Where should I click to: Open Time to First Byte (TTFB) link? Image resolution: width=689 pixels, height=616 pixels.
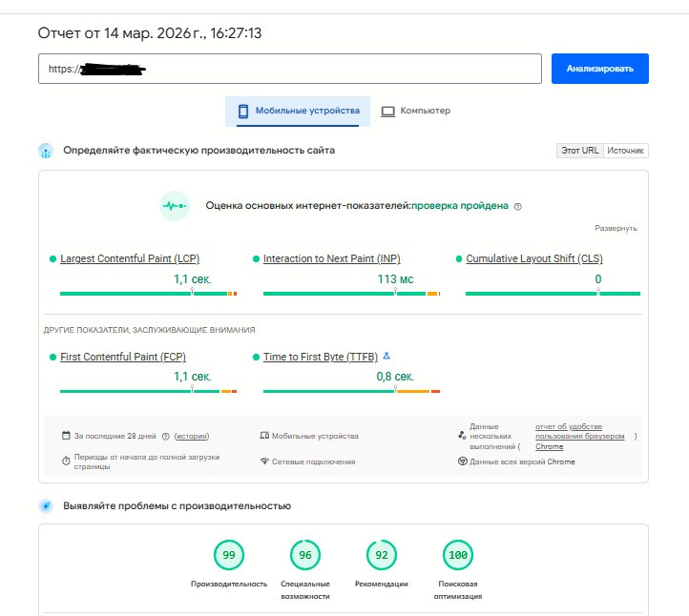[321, 357]
